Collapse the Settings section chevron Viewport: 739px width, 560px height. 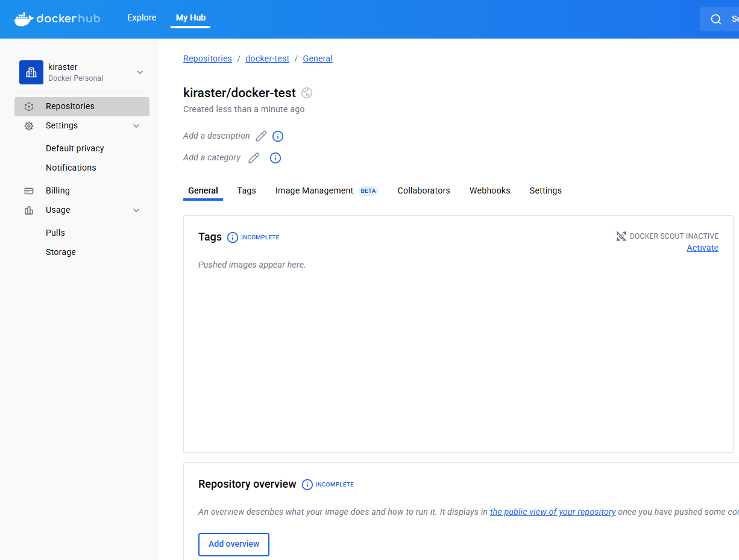click(x=136, y=126)
